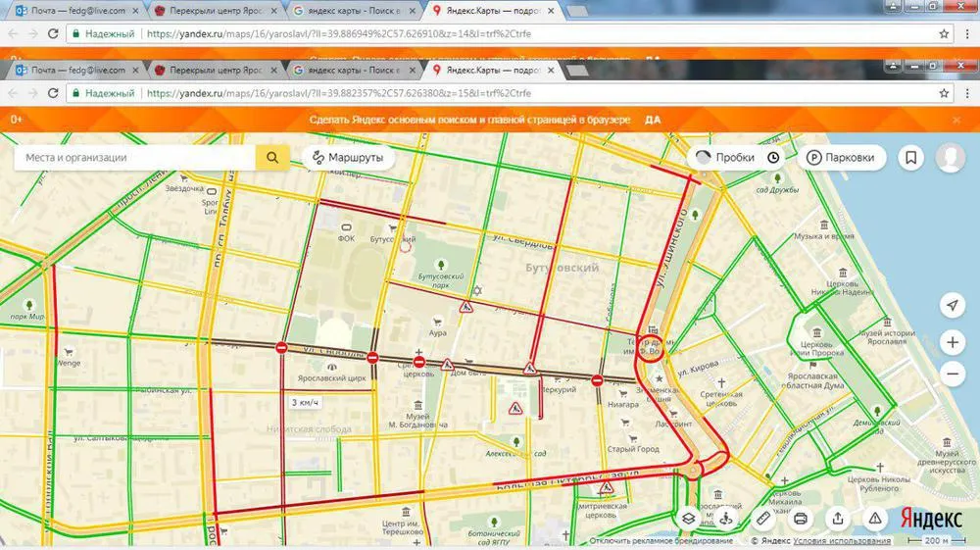Activate street panorama view icon
This screenshot has height=550, width=980.
pyautogui.click(x=725, y=518)
